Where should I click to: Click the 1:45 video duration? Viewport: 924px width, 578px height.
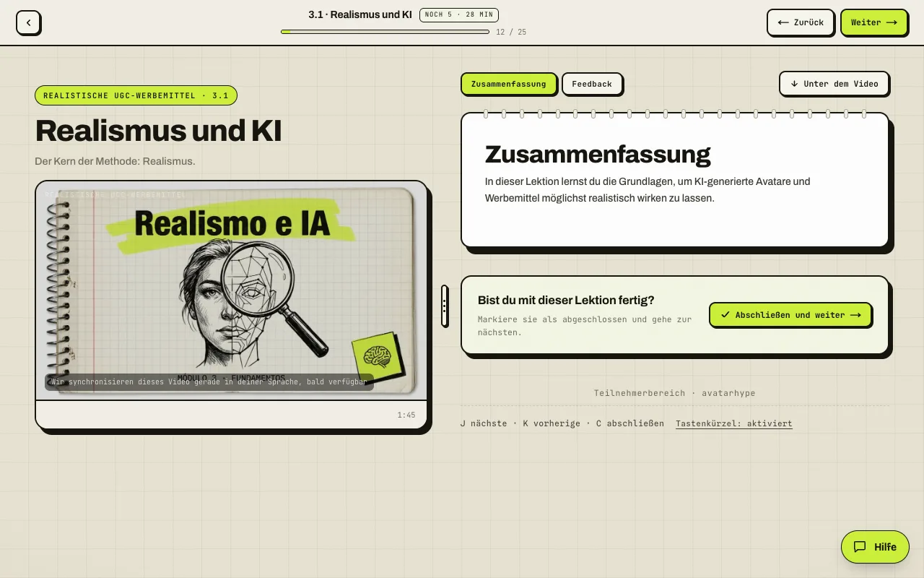tap(406, 415)
